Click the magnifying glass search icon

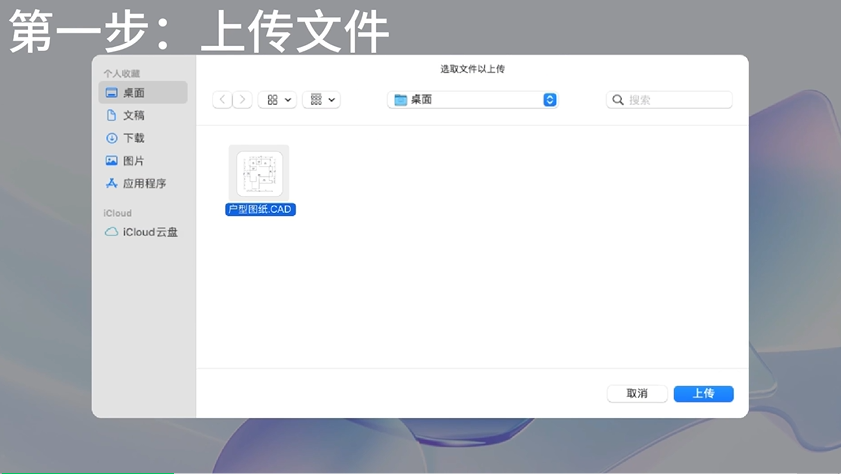click(x=618, y=100)
